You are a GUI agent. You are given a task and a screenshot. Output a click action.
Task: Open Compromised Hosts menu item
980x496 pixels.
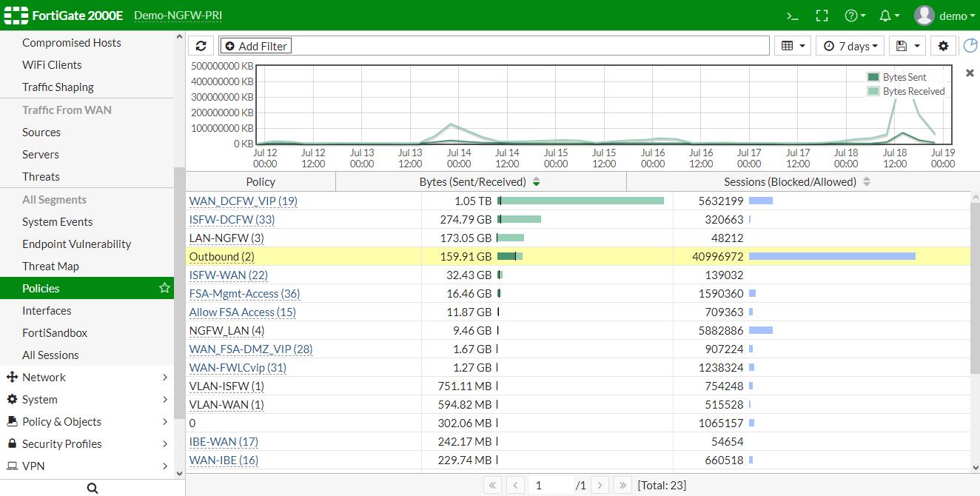pos(72,42)
